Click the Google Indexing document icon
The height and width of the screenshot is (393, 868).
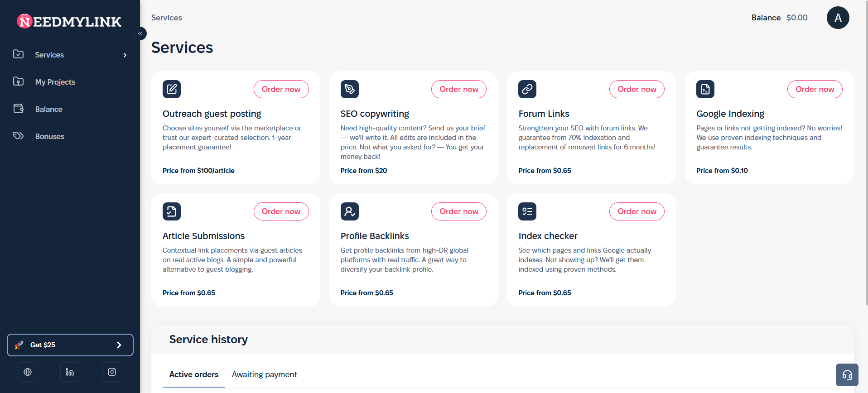pyautogui.click(x=705, y=89)
